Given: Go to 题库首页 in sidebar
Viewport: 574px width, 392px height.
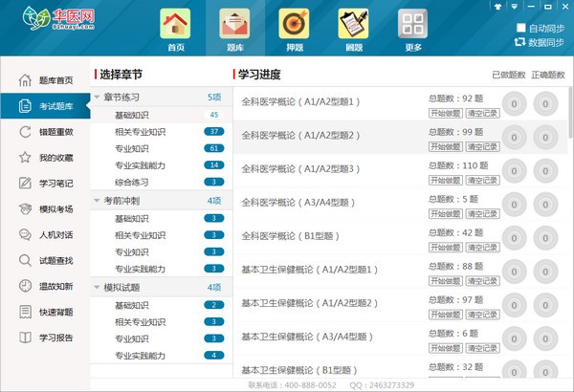Looking at the screenshot, I should click(45, 80).
